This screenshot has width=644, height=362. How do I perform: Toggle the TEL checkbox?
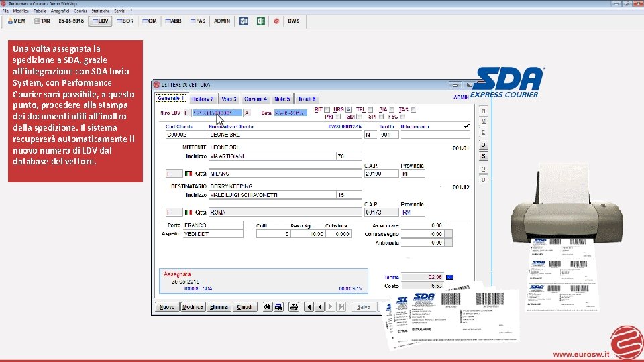[x=370, y=109]
